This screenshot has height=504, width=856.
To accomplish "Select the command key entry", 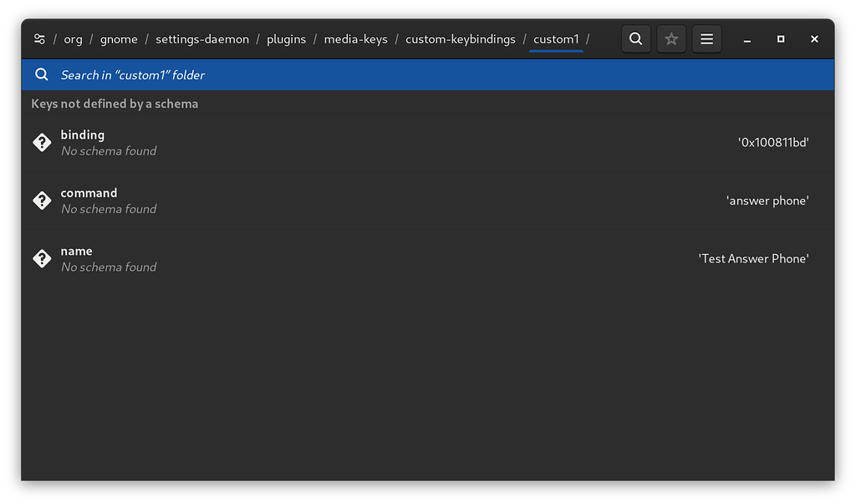I will (334, 201).
